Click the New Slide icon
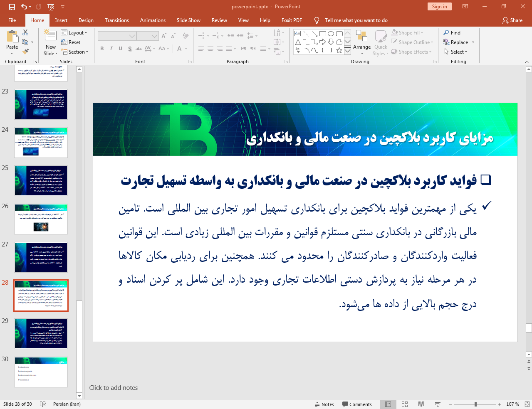The image size is (532, 409). (50, 36)
